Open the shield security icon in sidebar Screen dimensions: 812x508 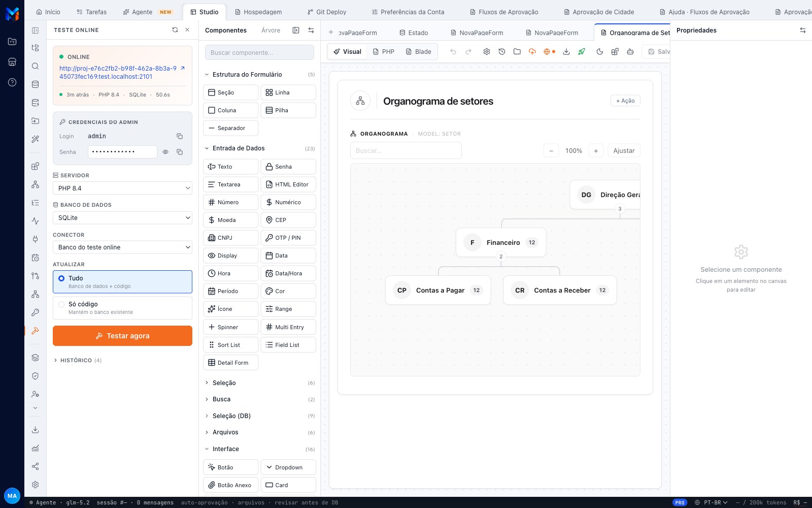coord(35,376)
